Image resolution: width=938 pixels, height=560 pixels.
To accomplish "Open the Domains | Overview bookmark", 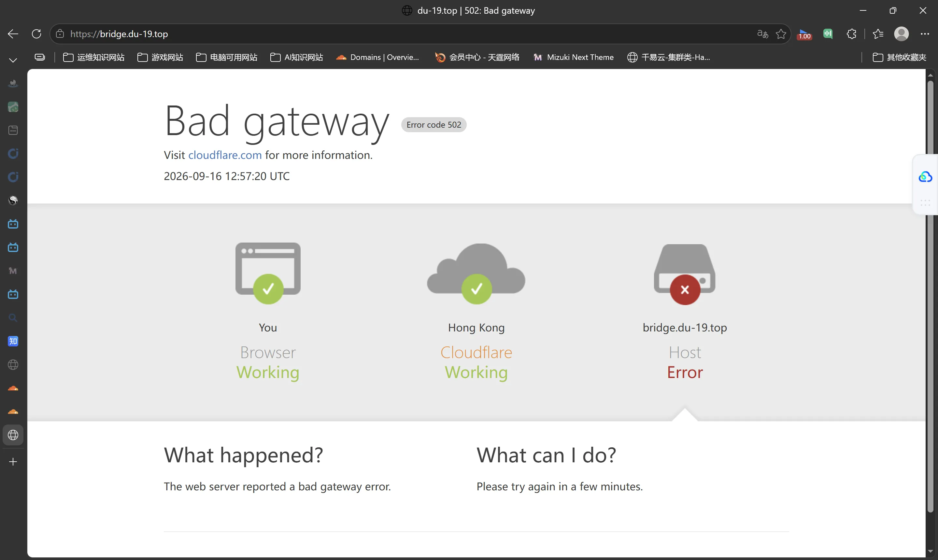I will point(377,57).
